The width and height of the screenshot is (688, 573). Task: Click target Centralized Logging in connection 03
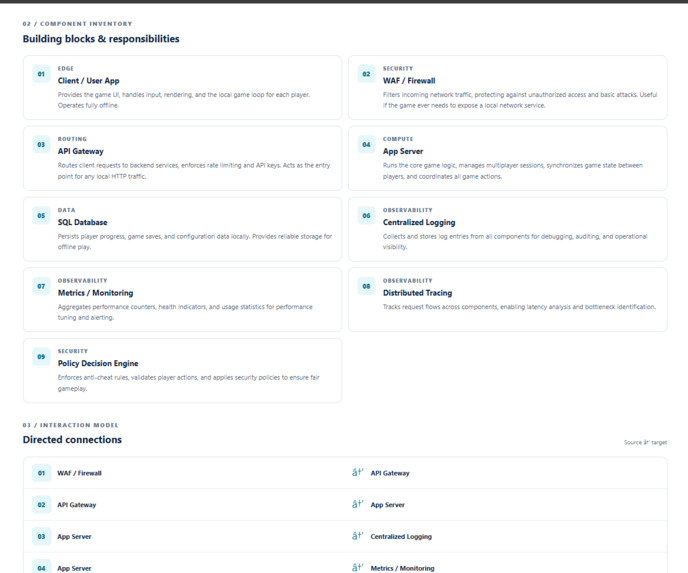(x=401, y=536)
